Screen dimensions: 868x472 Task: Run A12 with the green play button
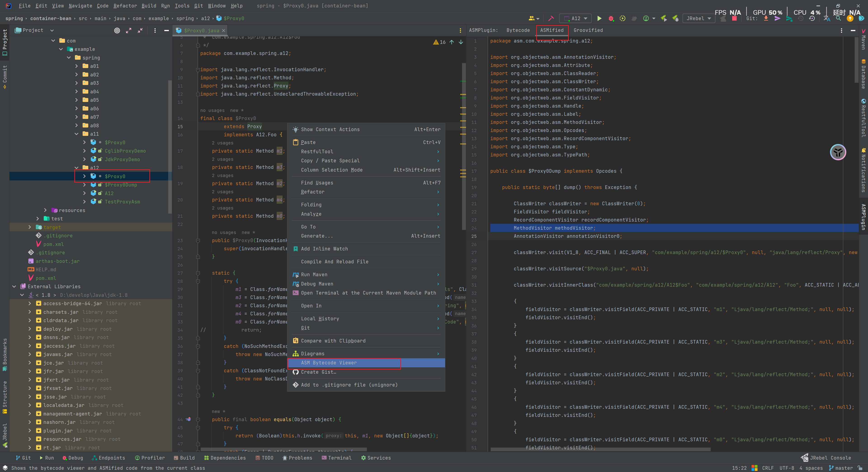pos(599,19)
